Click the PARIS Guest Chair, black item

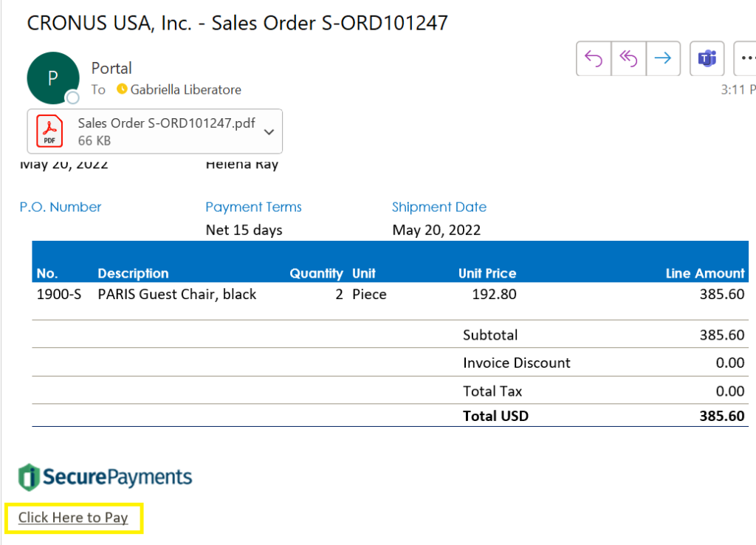176,294
